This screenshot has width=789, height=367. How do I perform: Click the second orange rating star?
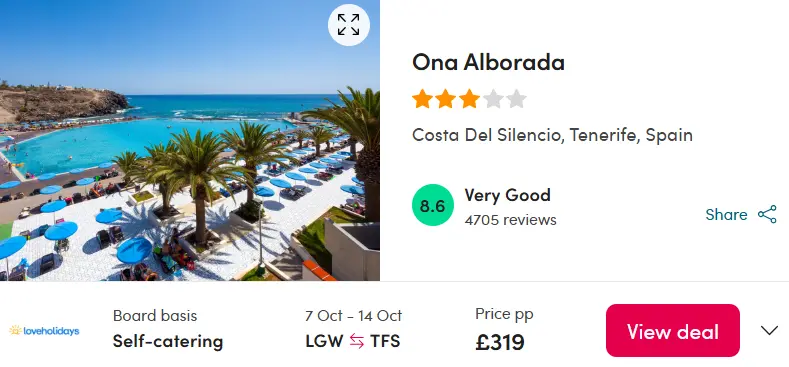[x=446, y=99]
